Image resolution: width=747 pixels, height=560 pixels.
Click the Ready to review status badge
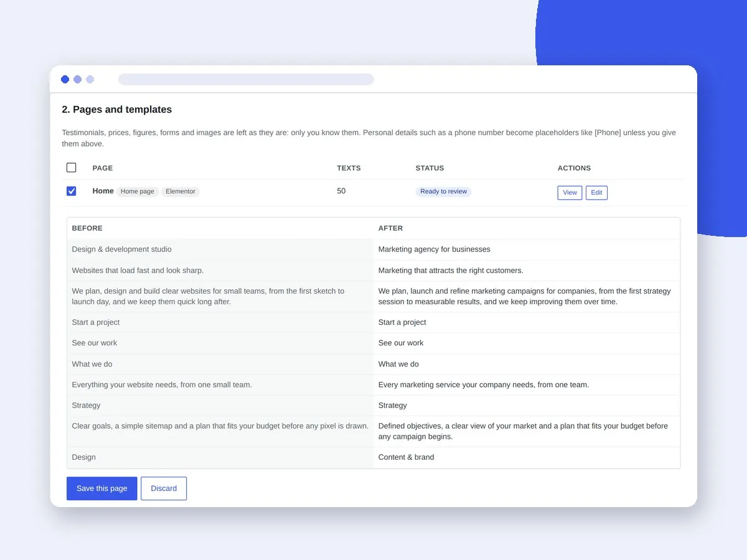click(443, 192)
